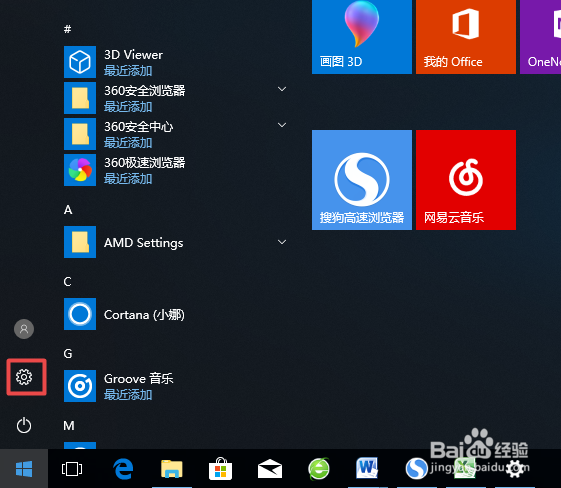Click the # section header
561x488 pixels.
click(68, 29)
